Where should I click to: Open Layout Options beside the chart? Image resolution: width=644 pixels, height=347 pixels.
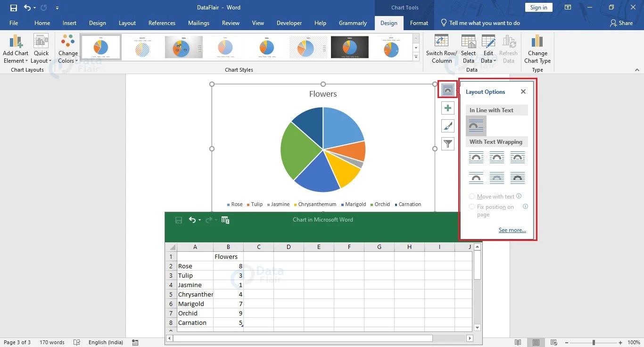pyautogui.click(x=447, y=89)
